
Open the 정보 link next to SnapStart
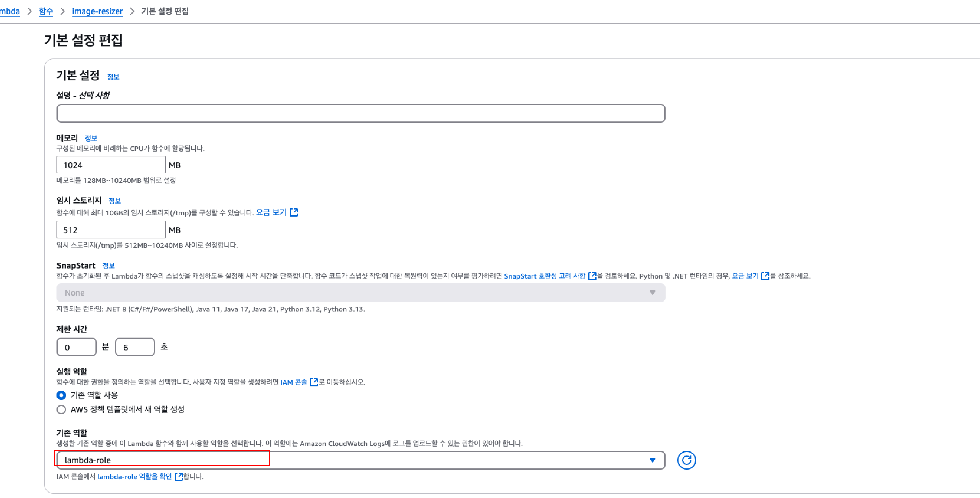point(108,265)
